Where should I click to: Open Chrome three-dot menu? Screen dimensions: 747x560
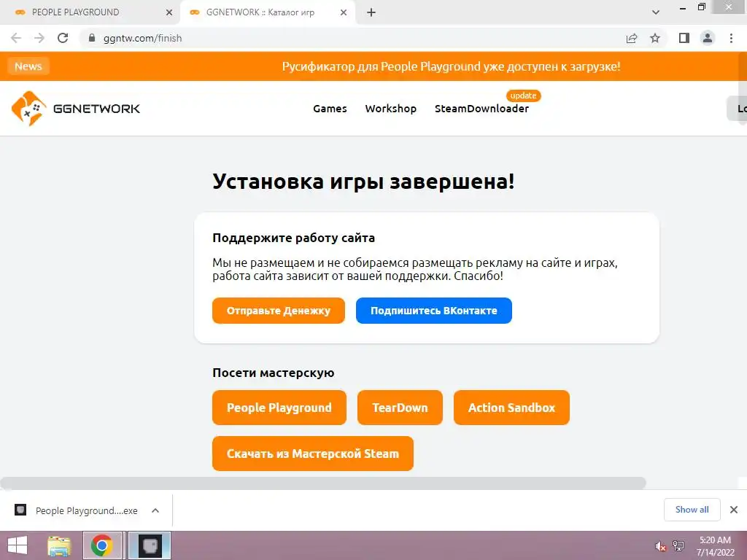pyautogui.click(x=731, y=38)
